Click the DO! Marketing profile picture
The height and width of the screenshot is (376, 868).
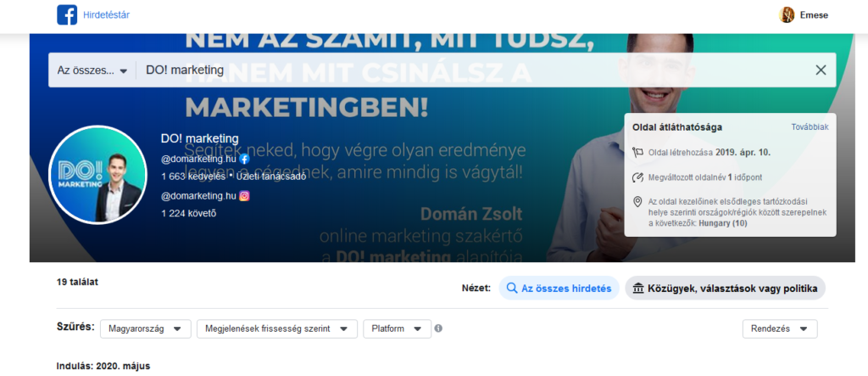coord(98,175)
